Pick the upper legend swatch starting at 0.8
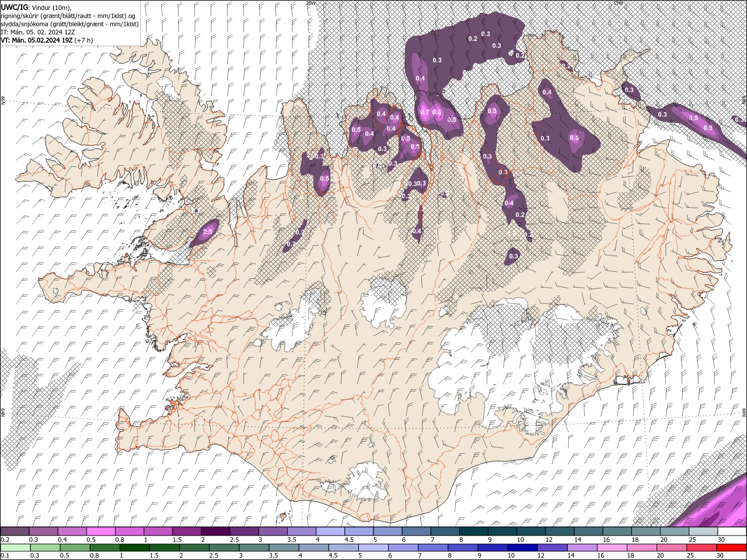This screenshot has height=560, width=747. click(129, 531)
